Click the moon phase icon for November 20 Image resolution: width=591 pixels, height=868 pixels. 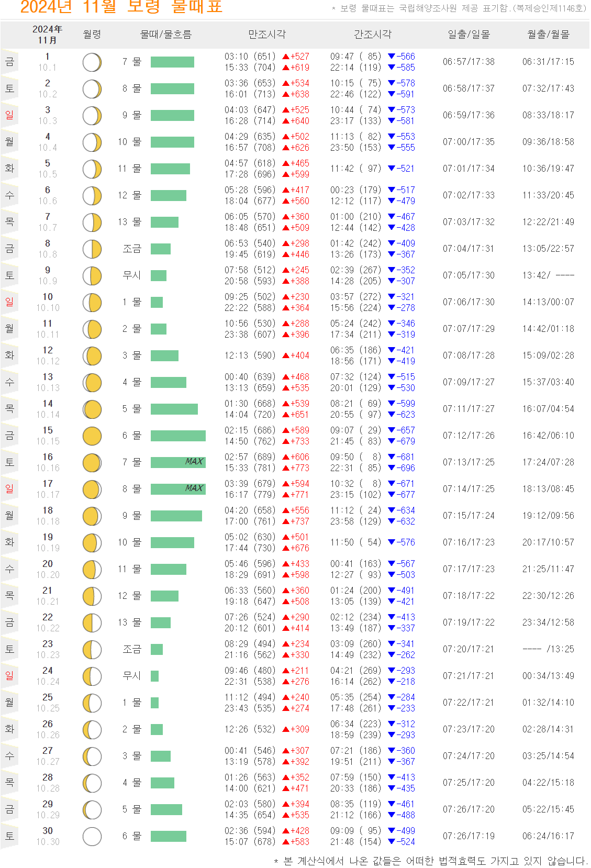[92, 570]
